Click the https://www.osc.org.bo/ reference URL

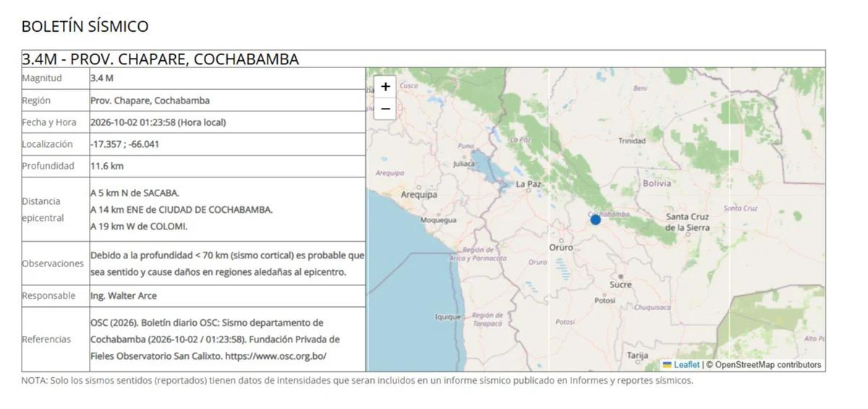276,356
